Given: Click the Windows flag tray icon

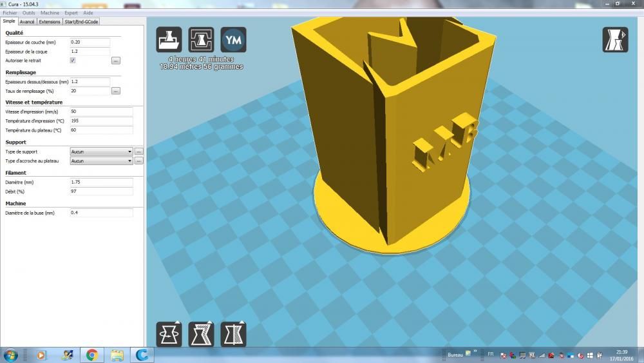Looking at the screenshot, I should [590, 355].
